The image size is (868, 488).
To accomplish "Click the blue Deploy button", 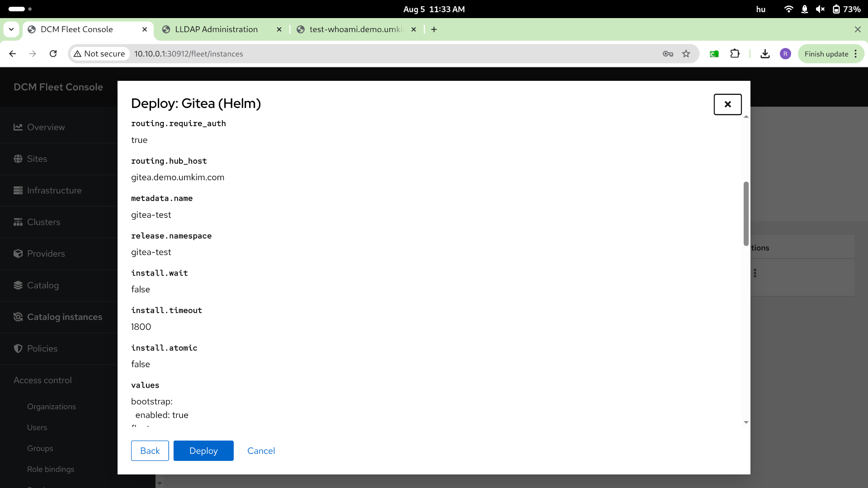I will (x=203, y=451).
